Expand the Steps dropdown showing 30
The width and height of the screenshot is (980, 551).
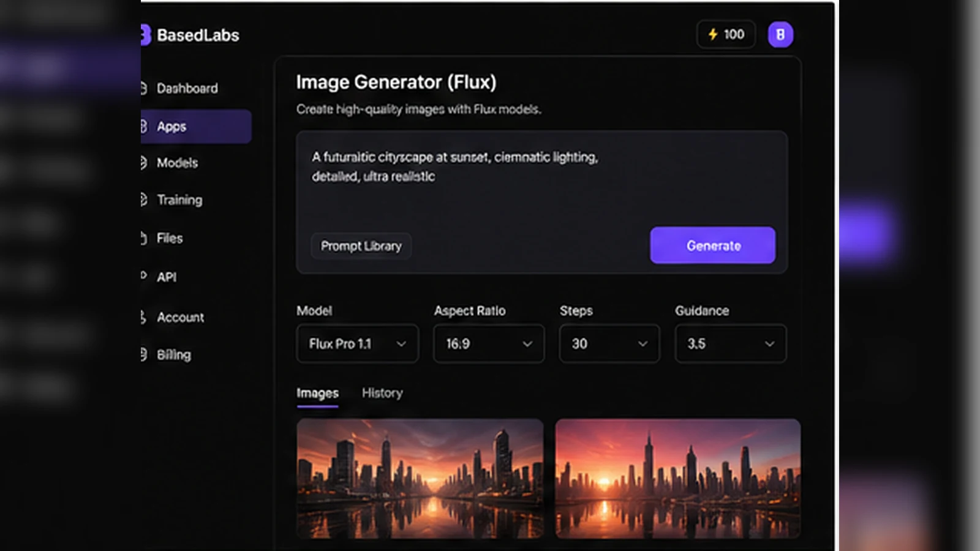click(x=609, y=343)
